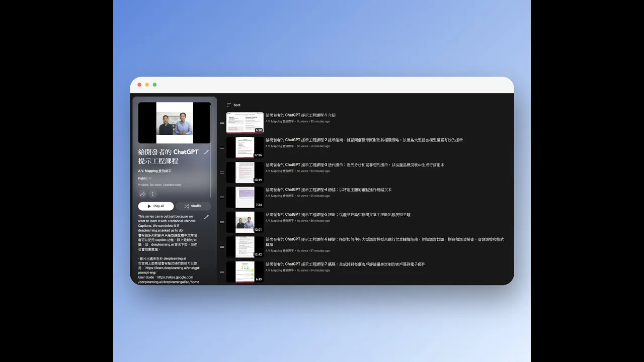644x362 pixels.
Task: Edit the playlist title with the pencil icon
Action: (206, 152)
